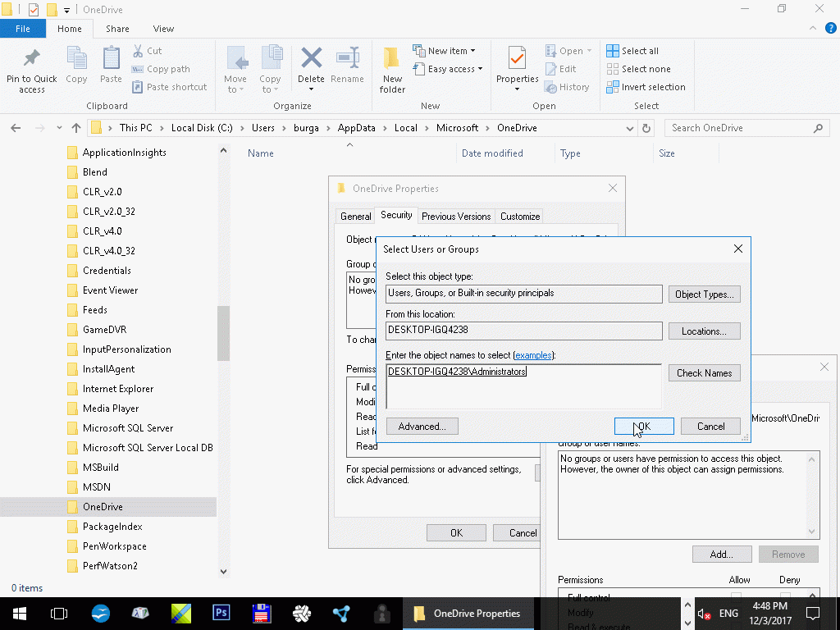Collapse the ribbon with chevron

[x=813, y=29]
